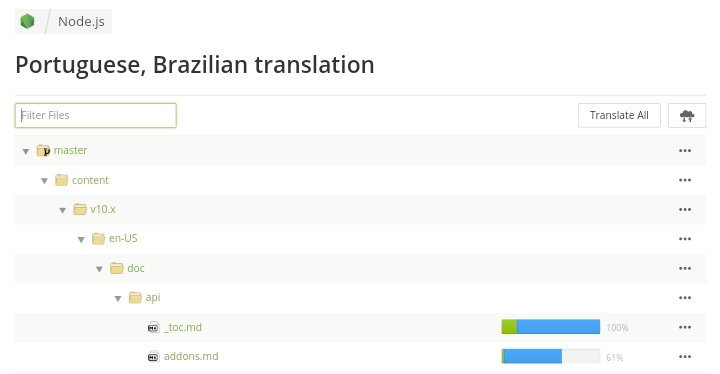The width and height of the screenshot is (720, 374).
Task: Open the three-dots menu for addons.md
Action: pyautogui.click(x=685, y=357)
